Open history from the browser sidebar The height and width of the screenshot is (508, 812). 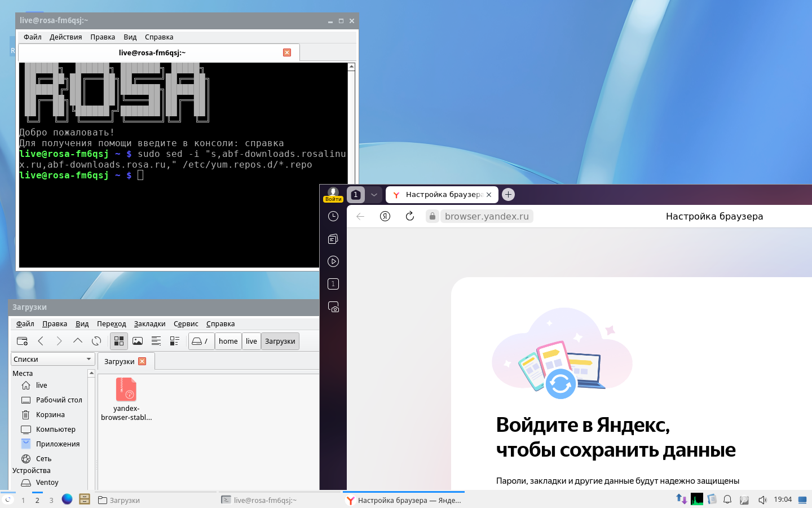333,216
